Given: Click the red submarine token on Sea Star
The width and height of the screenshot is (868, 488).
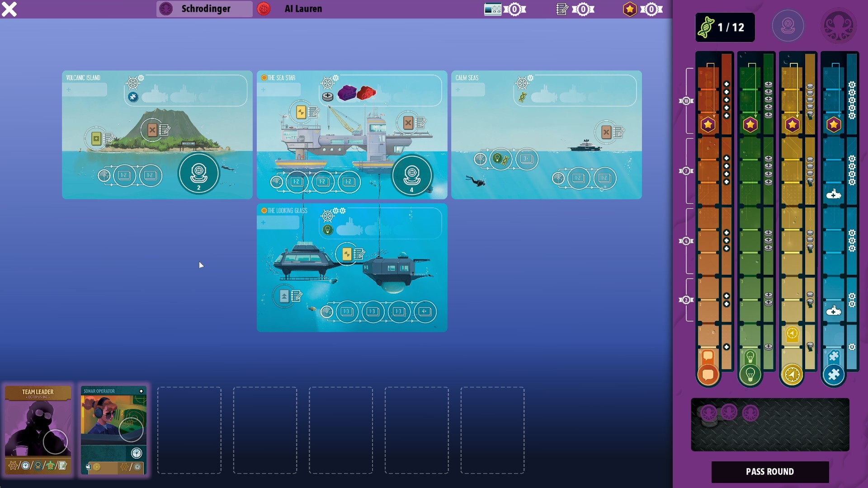Looking at the screenshot, I should click(x=366, y=93).
